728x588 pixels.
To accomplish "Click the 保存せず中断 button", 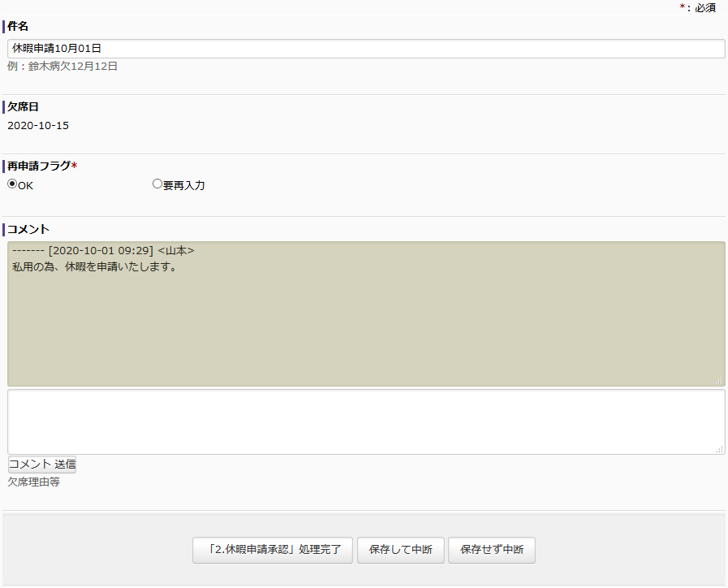I will pyautogui.click(x=491, y=550).
